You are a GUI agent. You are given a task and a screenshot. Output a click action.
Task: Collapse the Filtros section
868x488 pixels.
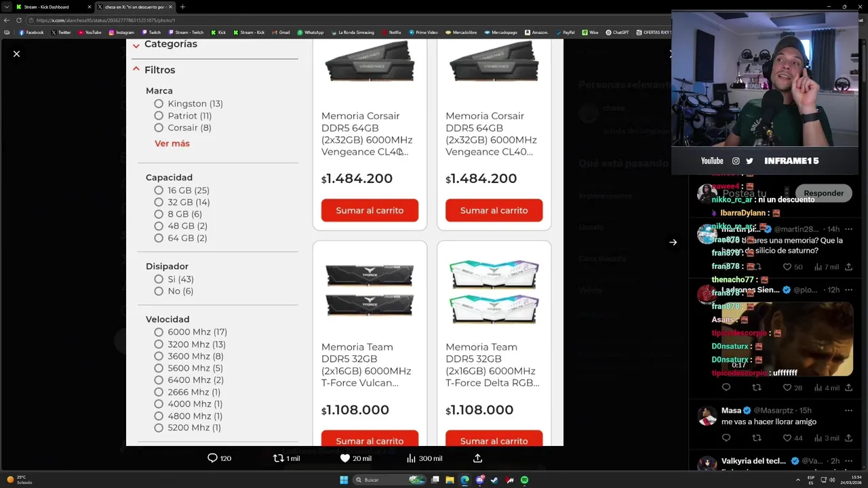153,70
